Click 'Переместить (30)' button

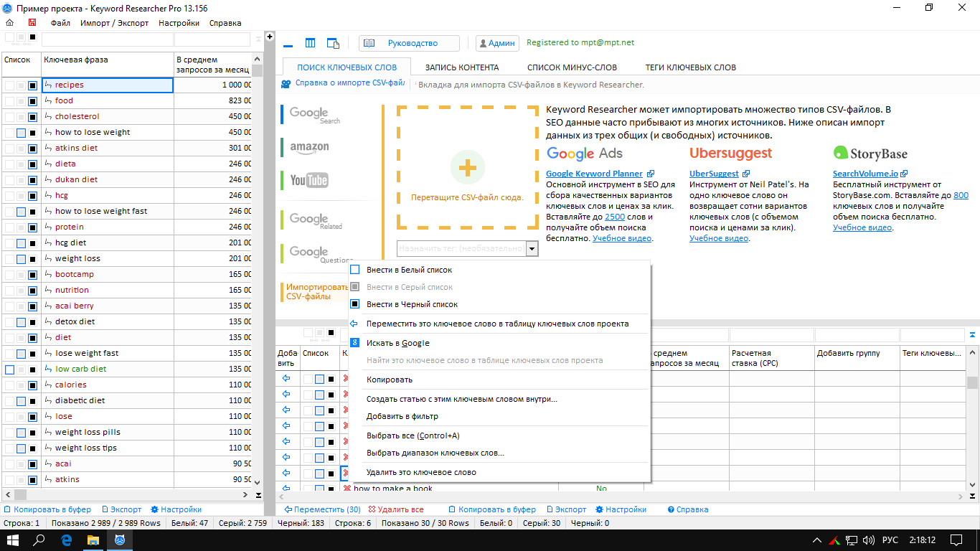(x=321, y=509)
